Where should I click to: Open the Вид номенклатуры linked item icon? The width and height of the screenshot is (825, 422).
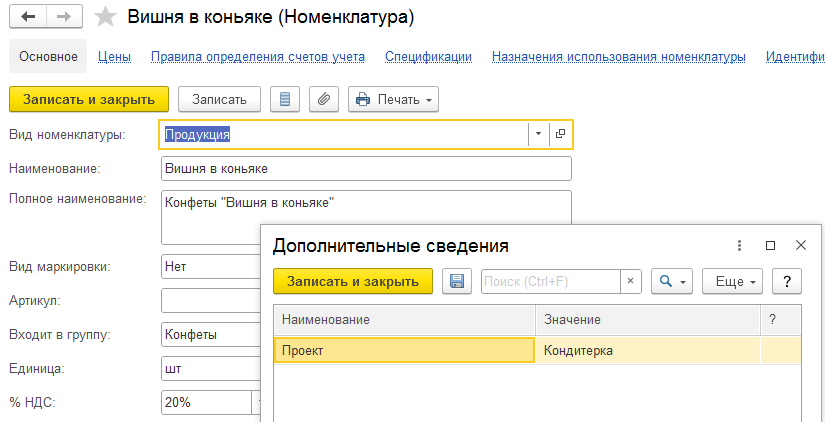[560, 134]
